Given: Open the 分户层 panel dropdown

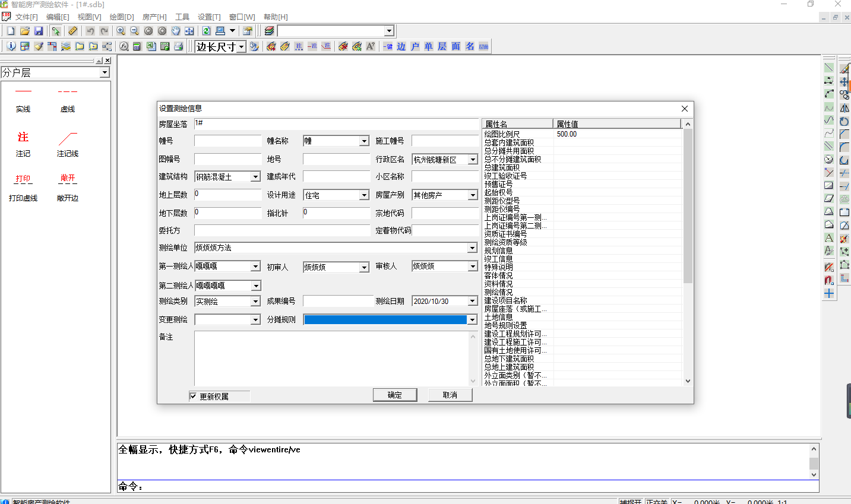Looking at the screenshot, I should (x=105, y=72).
